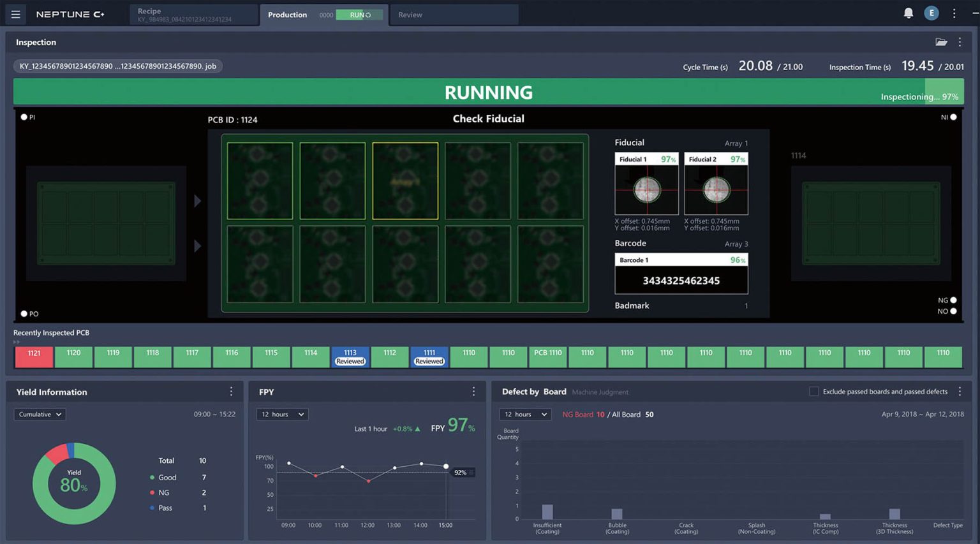Select PCB 1120 tile

pos(73,357)
